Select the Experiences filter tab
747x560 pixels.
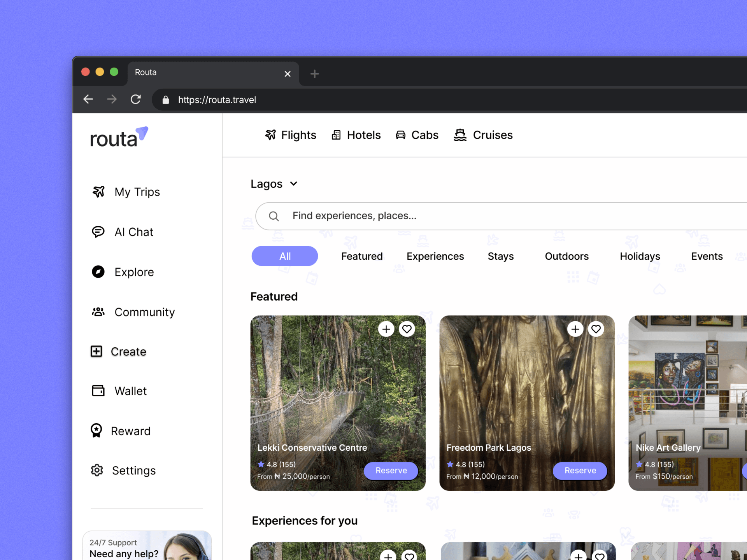click(x=435, y=256)
